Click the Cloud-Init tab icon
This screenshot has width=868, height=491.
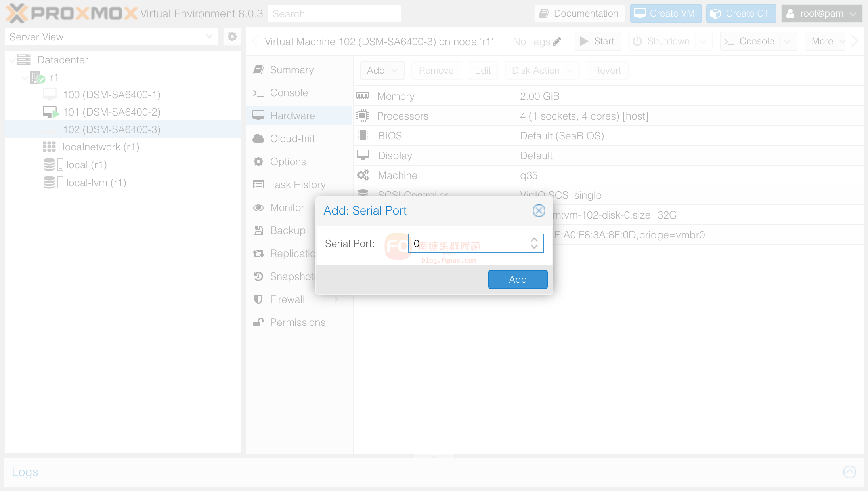259,138
